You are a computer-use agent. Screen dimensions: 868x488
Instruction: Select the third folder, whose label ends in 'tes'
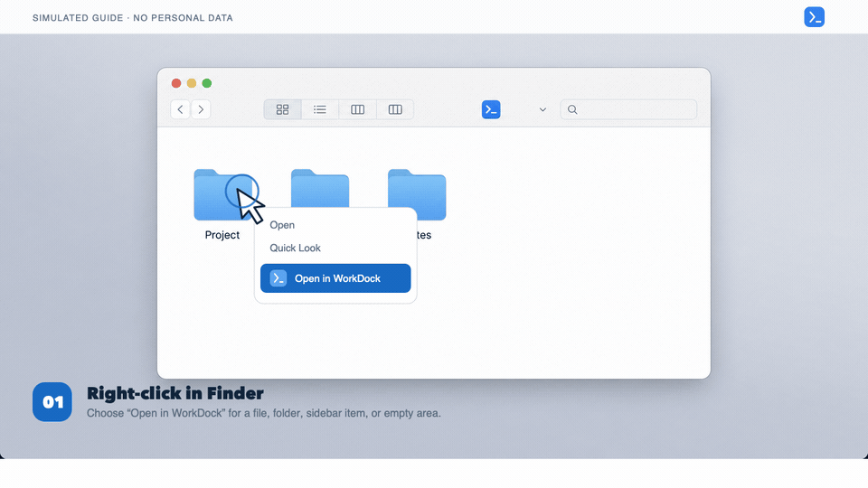(417, 195)
